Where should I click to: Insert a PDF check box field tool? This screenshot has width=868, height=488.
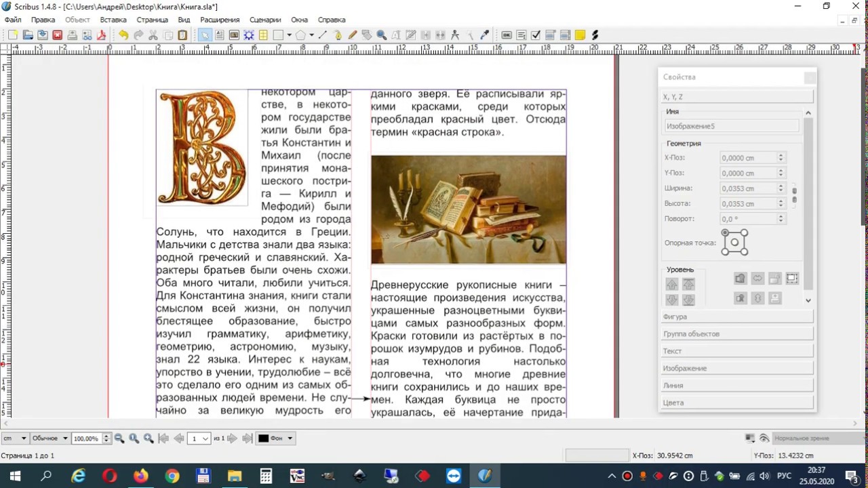[536, 35]
